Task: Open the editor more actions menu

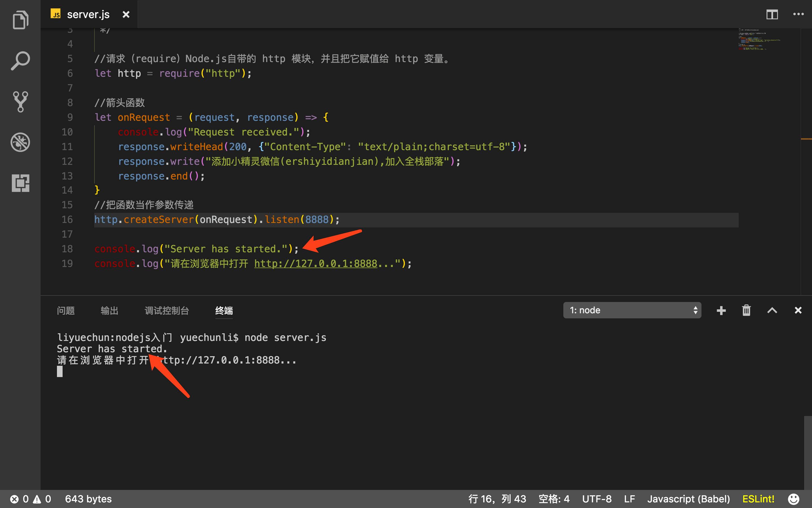Action: pyautogui.click(x=798, y=14)
